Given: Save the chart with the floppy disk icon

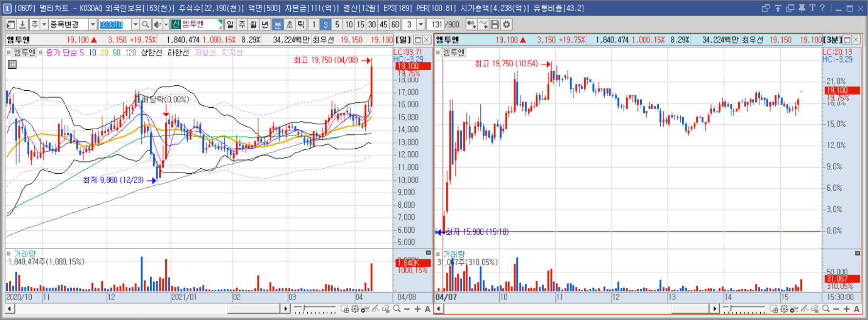Looking at the screenshot, I should click(x=495, y=24).
